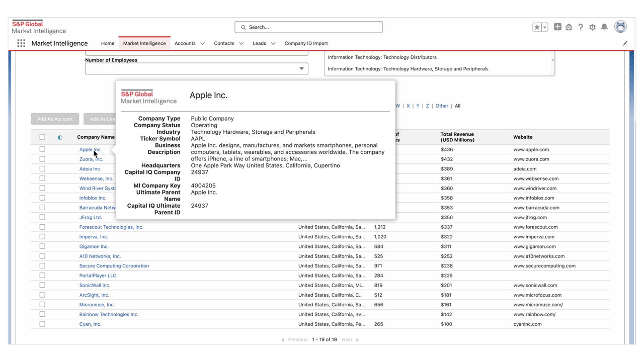The image size is (644, 362).
Task: Expand the Accounts tab dropdown chevron
Action: tap(203, 43)
